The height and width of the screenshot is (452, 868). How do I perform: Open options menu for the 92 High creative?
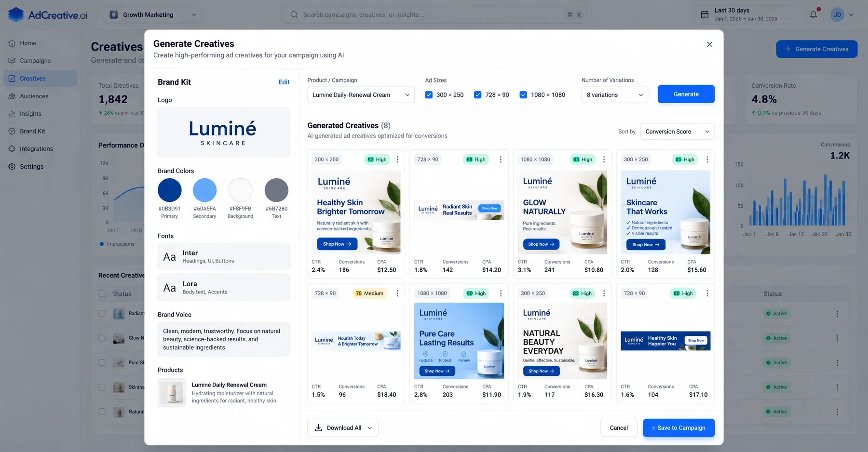point(397,160)
